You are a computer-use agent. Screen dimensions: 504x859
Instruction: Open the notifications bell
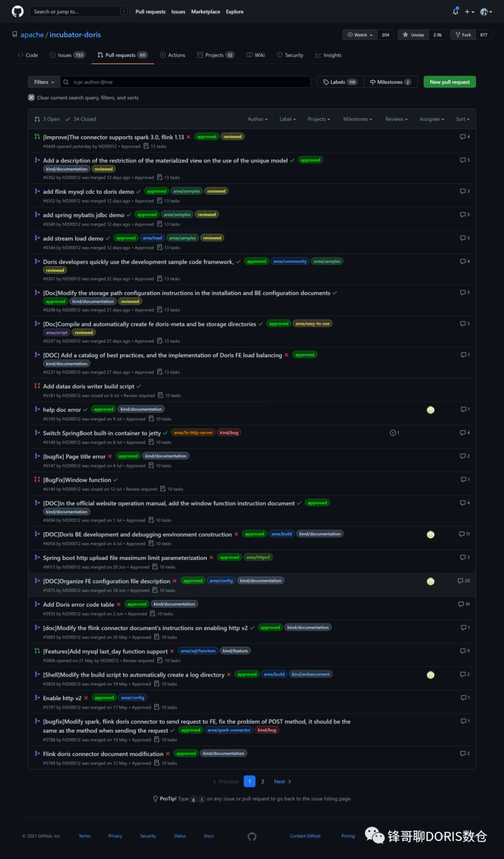455,12
